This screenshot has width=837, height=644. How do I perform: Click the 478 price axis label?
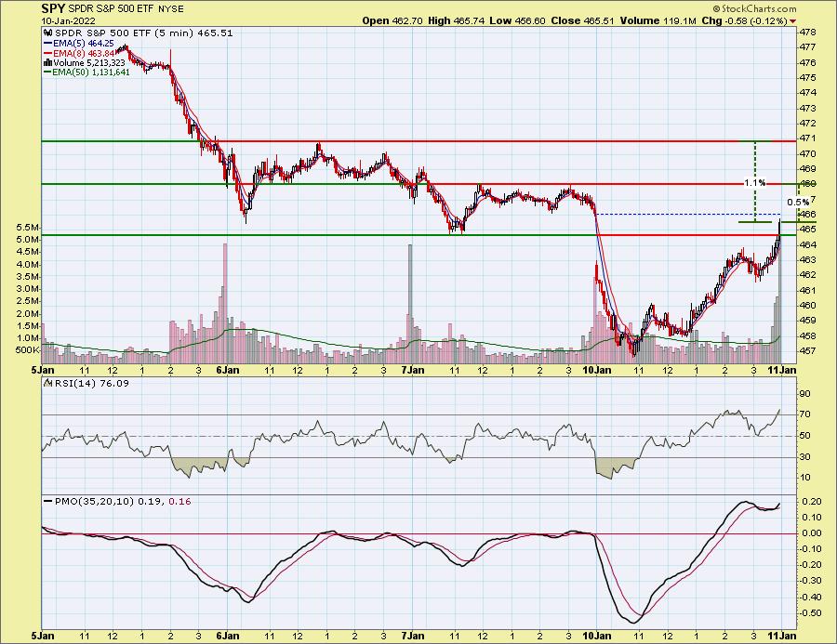(x=807, y=32)
